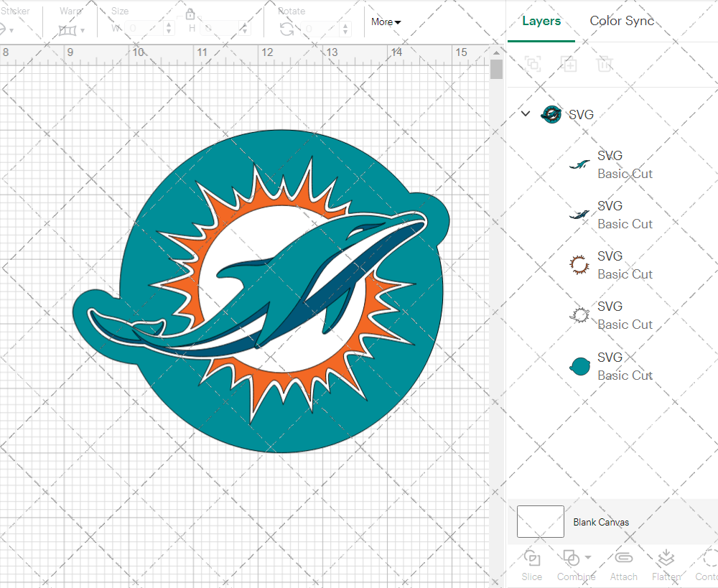Open the More dropdown menu
Image resolution: width=718 pixels, height=588 pixels.
point(386,22)
